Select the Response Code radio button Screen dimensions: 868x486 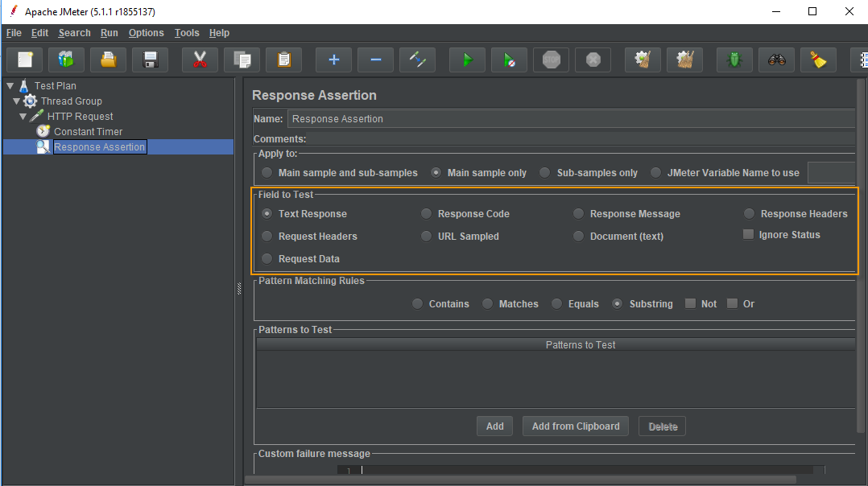427,214
